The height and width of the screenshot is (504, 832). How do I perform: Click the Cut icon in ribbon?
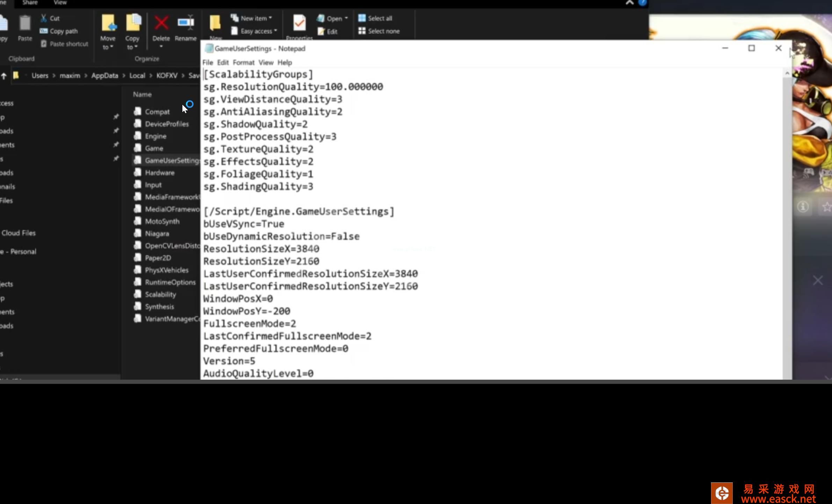click(x=43, y=18)
